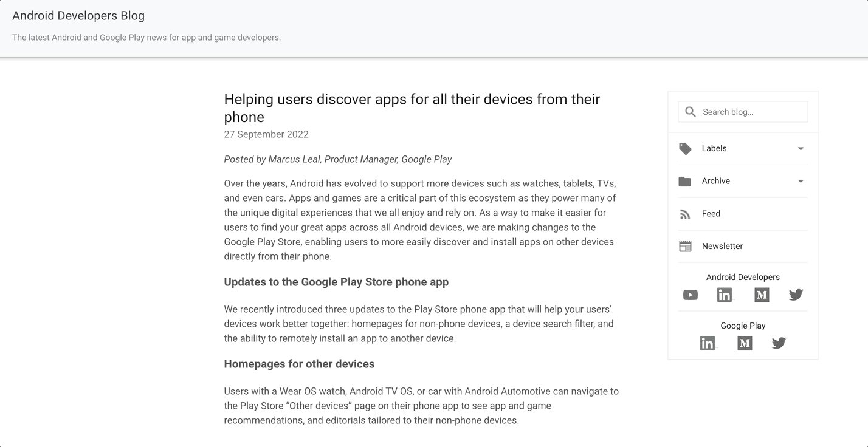Viewport: 868px width, 447px height.
Task: Click the Homepages for other devices heading
Action: (299, 364)
